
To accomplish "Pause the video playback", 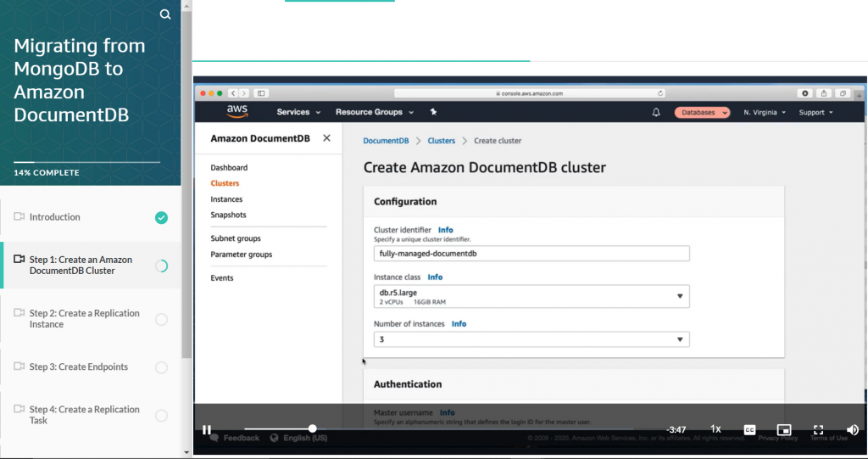I will (x=207, y=429).
